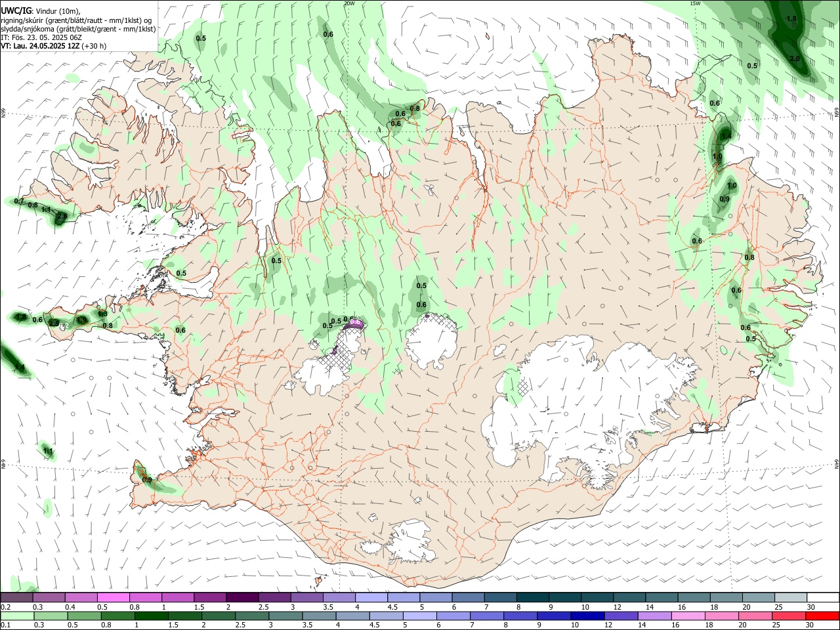Select the upper legend swatch between 6 and 7

pyautogui.click(x=469, y=598)
